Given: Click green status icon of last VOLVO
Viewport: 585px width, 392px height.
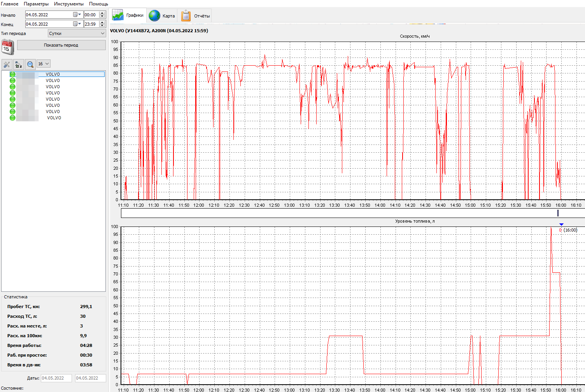Looking at the screenshot, I should 12,118.
